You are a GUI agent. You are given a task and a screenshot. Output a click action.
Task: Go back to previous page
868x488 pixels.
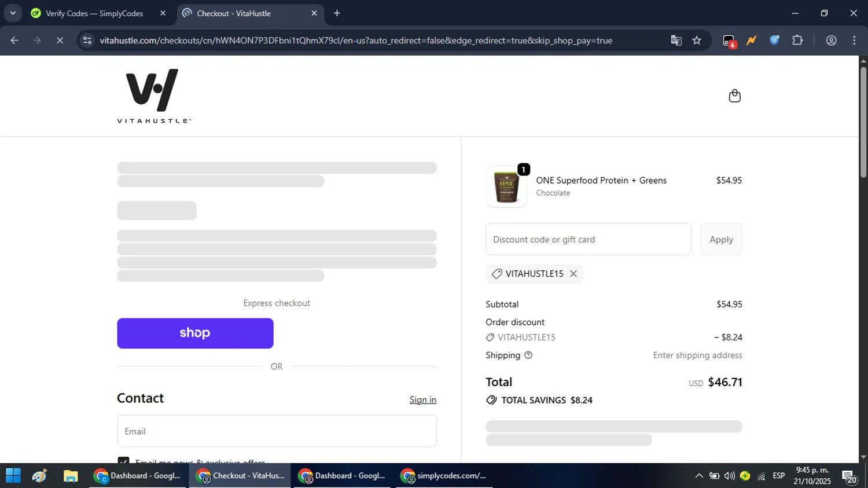(x=14, y=41)
